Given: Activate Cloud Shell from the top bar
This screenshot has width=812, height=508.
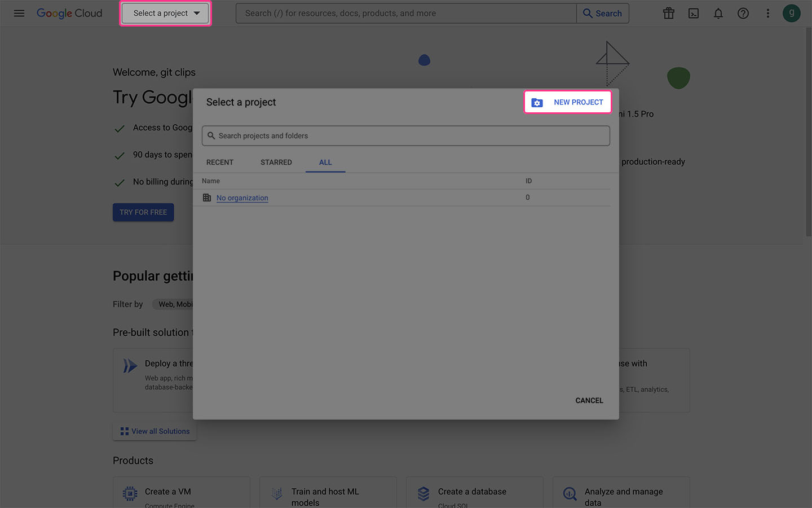Looking at the screenshot, I should tap(693, 13).
